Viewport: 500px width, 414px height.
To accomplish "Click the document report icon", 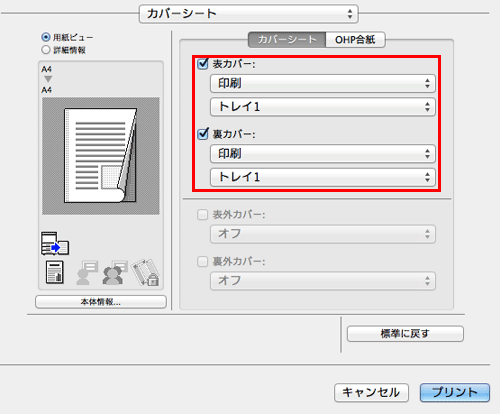I will tap(55, 272).
